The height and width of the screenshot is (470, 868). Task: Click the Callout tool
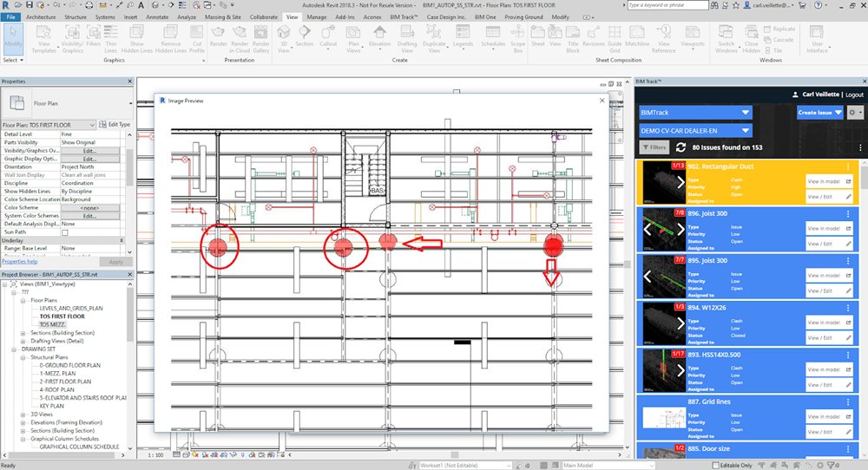[x=328, y=36]
